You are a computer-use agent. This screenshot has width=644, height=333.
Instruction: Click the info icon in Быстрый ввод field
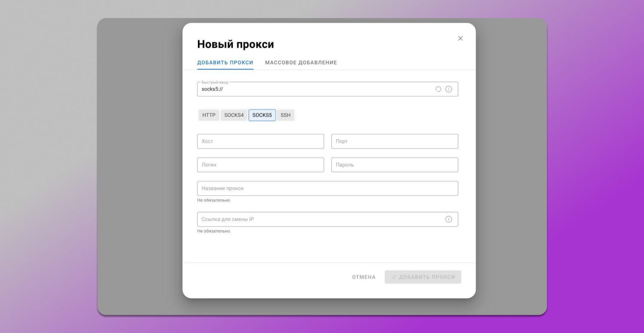click(449, 89)
